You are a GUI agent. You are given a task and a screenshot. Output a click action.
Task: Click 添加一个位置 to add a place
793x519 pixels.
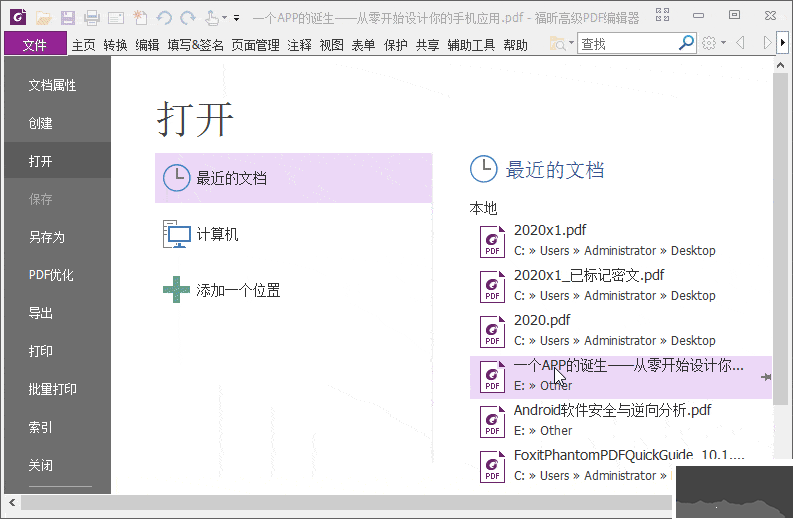pos(293,290)
